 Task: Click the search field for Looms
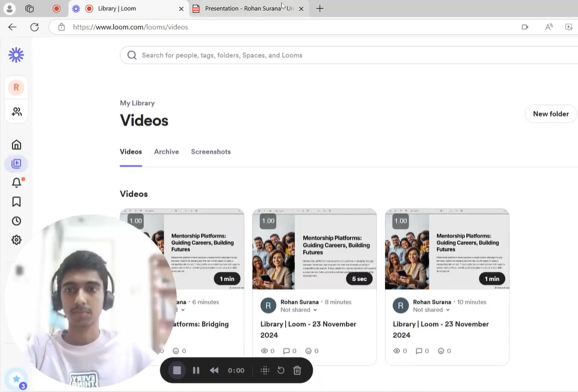click(x=344, y=56)
